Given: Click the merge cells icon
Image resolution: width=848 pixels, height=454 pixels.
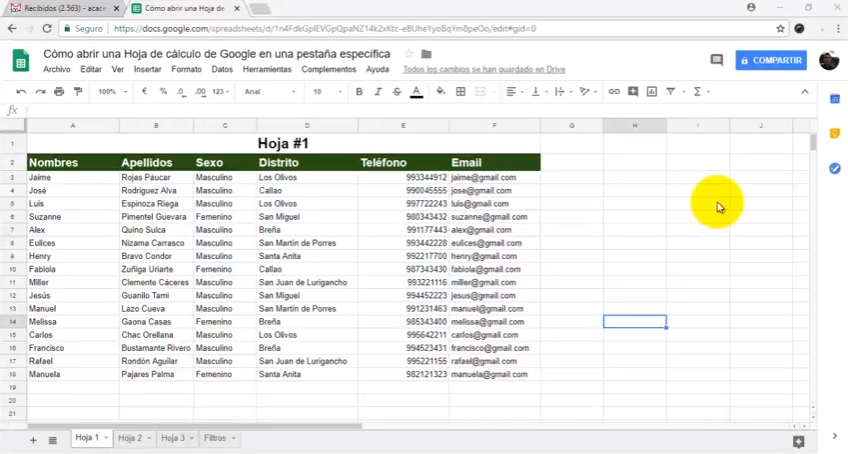Looking at the screenshot, I should coord(480,92).
